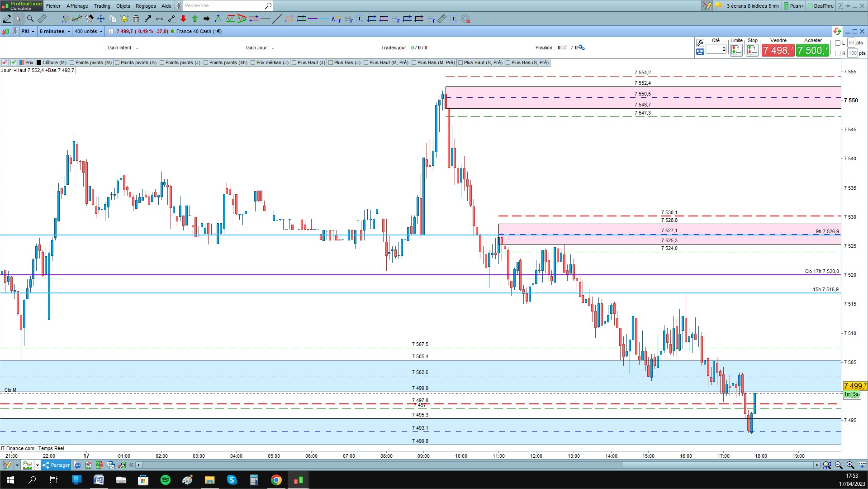Open Google Chrome from the taskbar

[x=276, y=480]
